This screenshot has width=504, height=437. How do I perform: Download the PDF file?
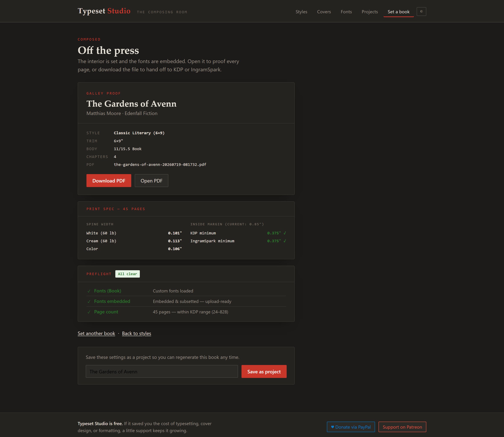click(x=109, y=181)
